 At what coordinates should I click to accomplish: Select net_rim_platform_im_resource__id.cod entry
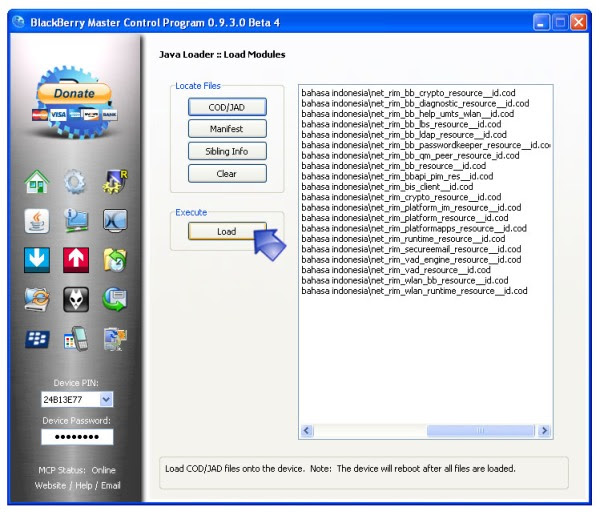411,207
